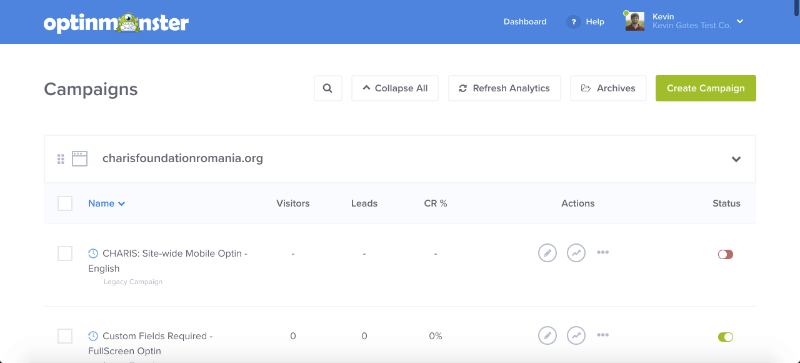
Task: Collapse all campaign groups
Action: 395,88
